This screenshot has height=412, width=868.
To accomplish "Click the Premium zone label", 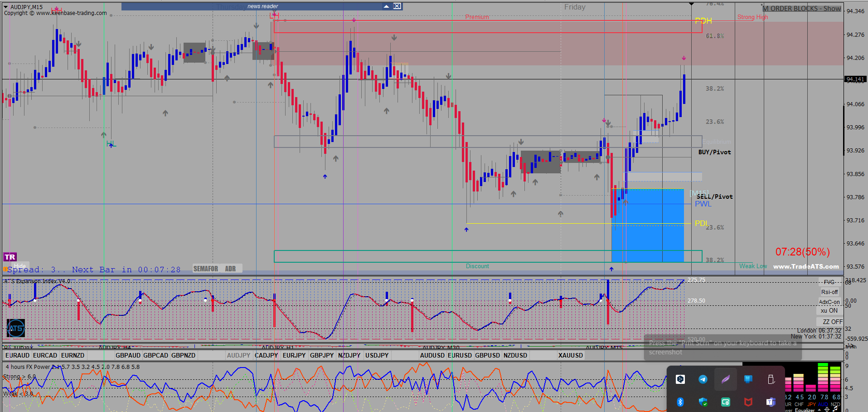I will point(477,17).
